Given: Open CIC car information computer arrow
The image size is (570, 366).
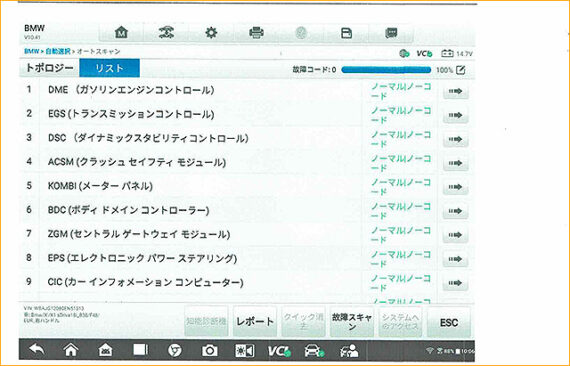Looking at the screenshot, I should point(455,283).
